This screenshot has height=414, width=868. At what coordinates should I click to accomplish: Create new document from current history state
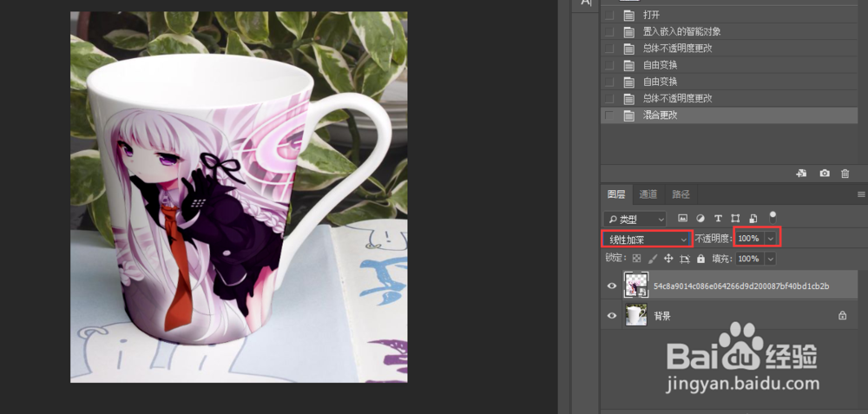(801, 174)
